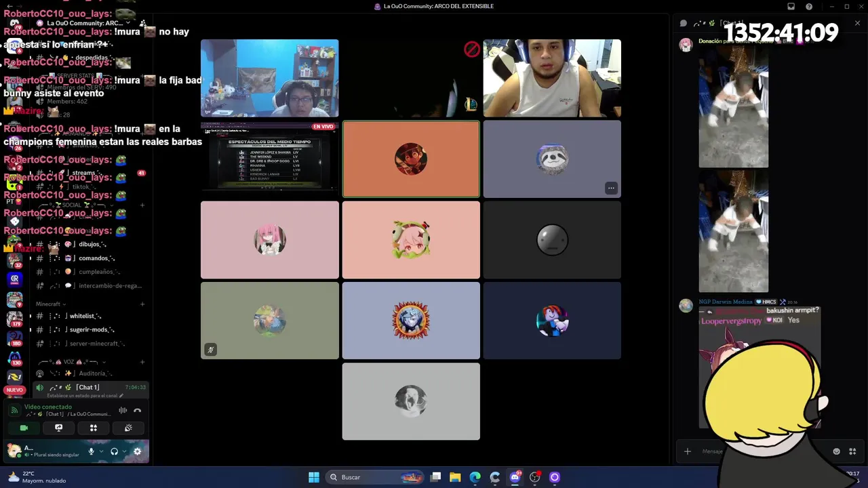This screenshot has height=488, width=868.
Task: Open the purple circle taskbar app
Action: [x=554, y=477]
